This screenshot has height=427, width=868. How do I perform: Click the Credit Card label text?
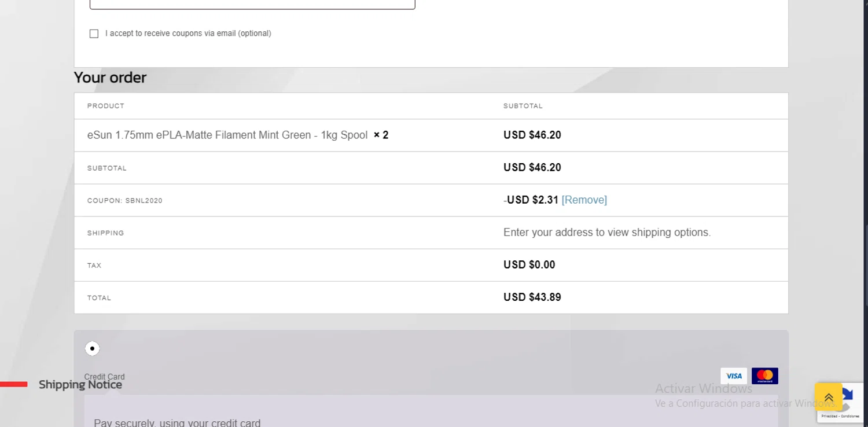[105, 377]
